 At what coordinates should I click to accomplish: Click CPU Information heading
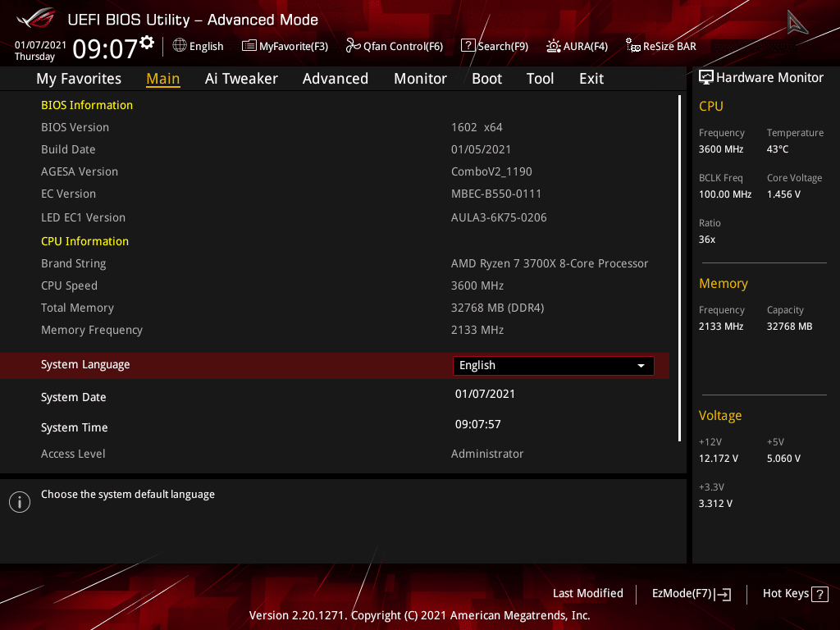84,242
